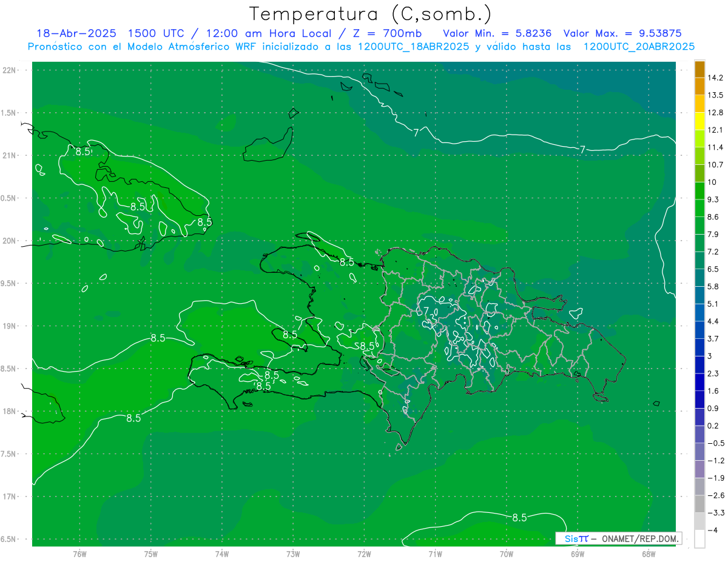This screenshot has width=728, height=562.
Task: Click the "7.9" color scale label
Action: point(713,234)
